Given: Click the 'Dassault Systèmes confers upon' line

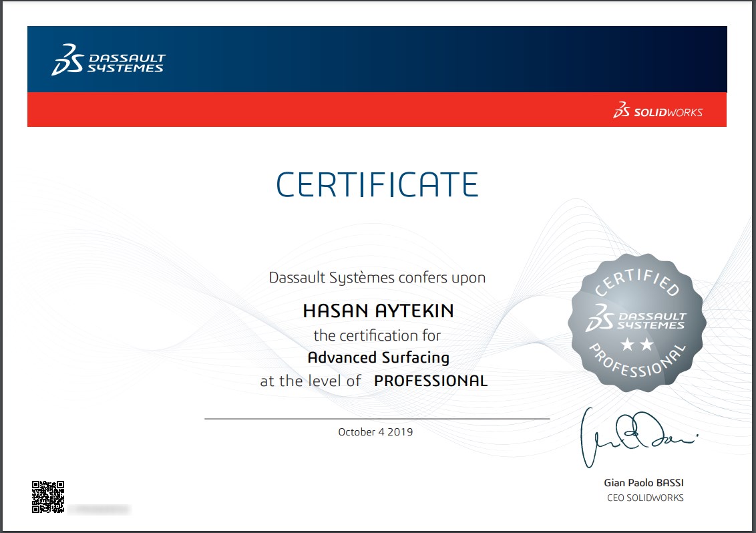Looking at the screenshot, I should (377, 277).
